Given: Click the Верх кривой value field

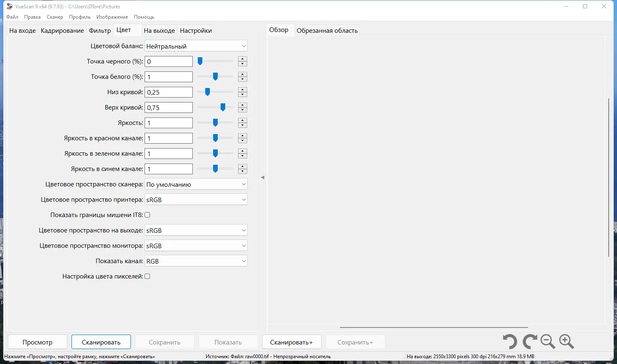Looking at the screenshot, I should [x=169, y=107].
